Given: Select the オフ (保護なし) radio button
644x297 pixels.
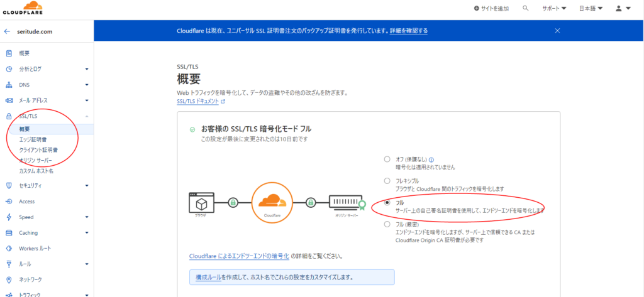Looking at the screenshot, I should (x=387, y=159).
